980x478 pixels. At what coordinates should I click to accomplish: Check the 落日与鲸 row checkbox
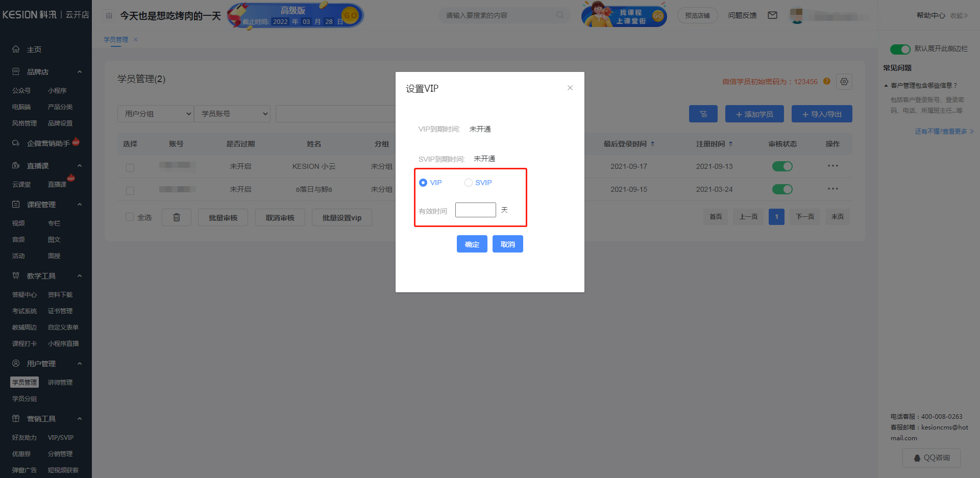pos(130,190)
